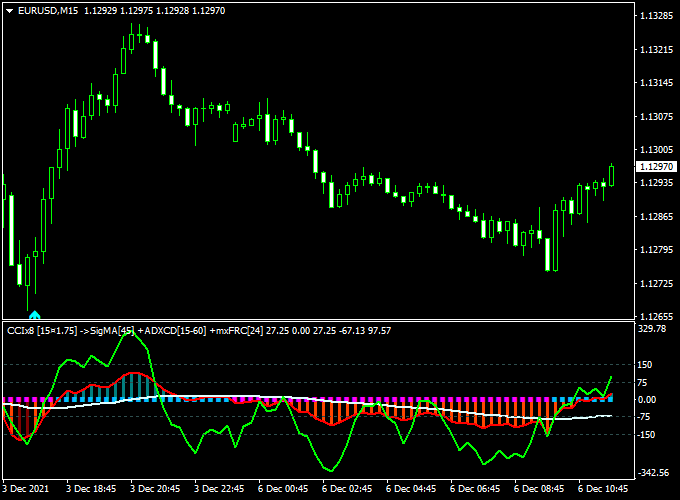Click the 1.12795 price axis label

[x=657, y=250]
